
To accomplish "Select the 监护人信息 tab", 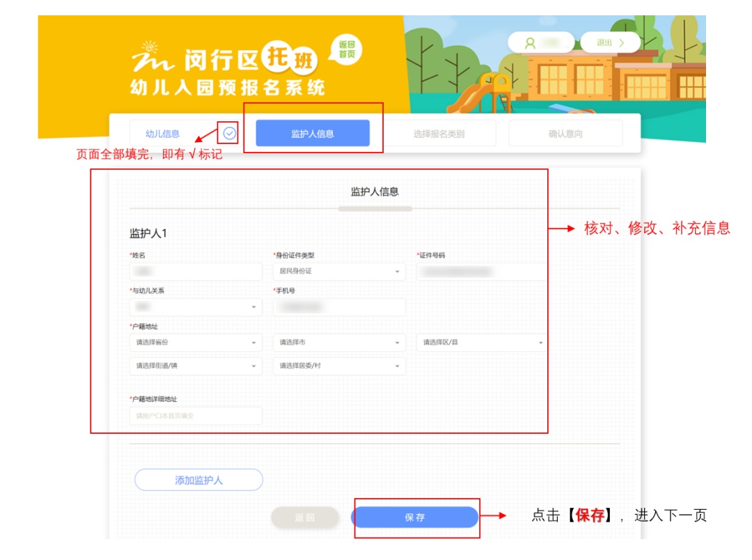I will pos(313,134).
